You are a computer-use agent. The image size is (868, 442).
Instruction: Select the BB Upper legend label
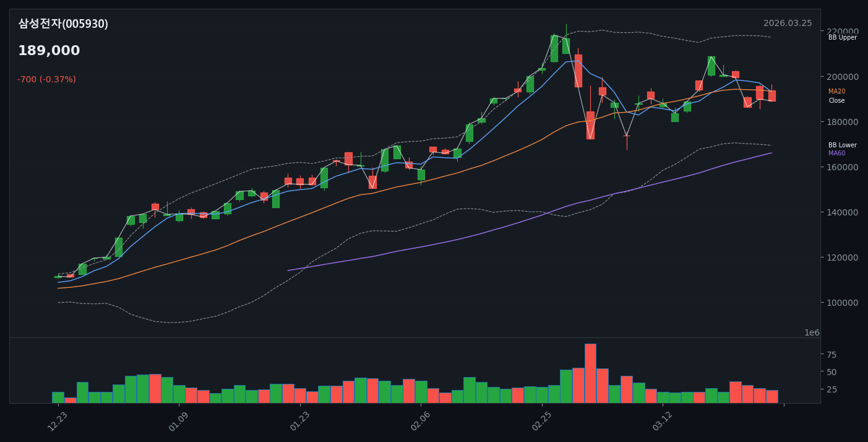[842, 38]
